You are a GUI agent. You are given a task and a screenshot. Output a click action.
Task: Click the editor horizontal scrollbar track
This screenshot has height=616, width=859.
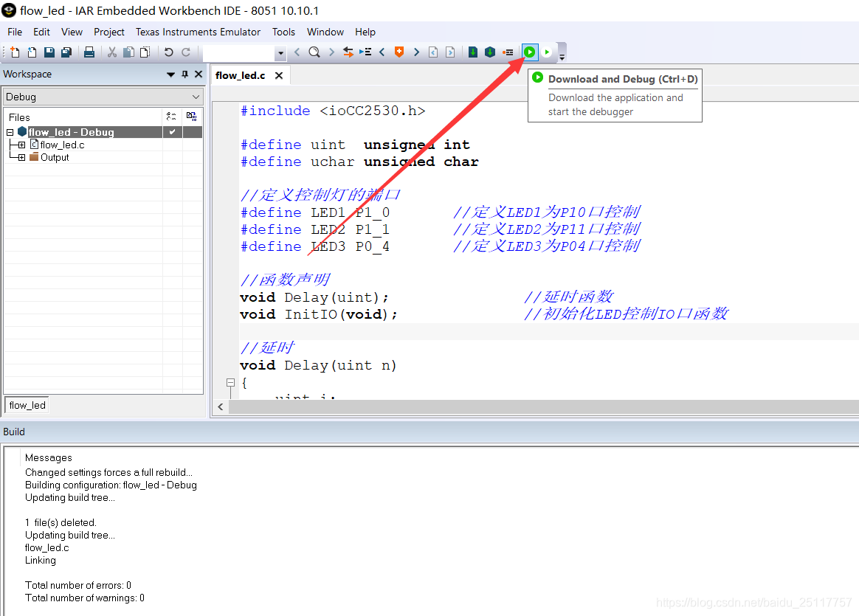543,406
